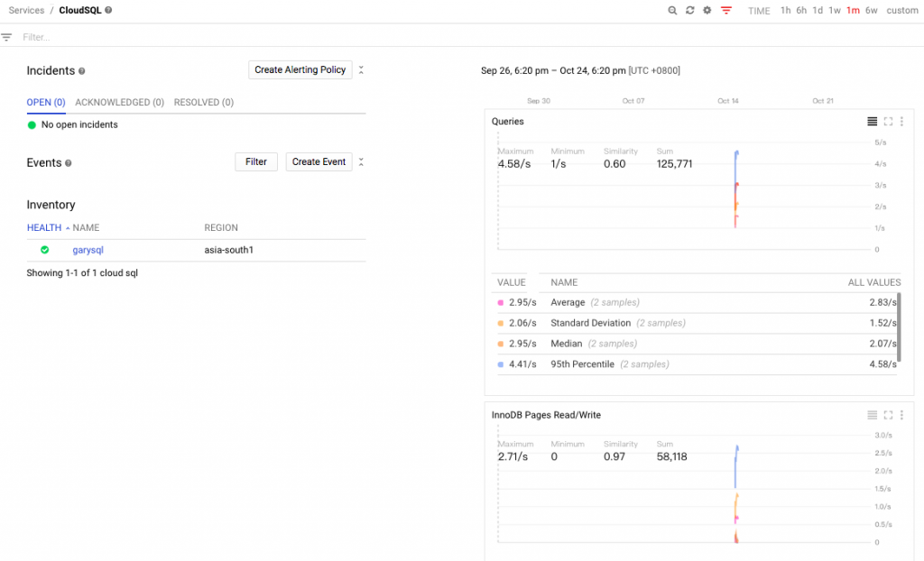Expand Queries chart to fullscreen
This screenshot has height=561, width=924.
(x=888, y=122)
